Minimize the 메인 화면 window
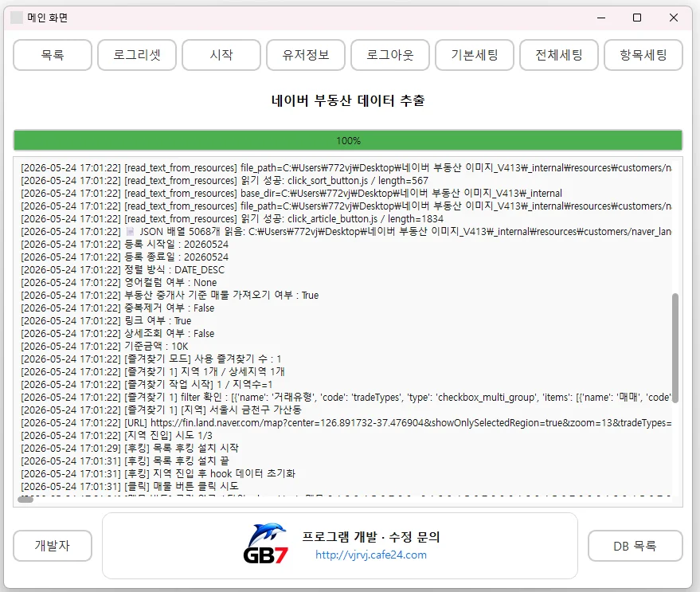The image size is (700, 592). 601,18
